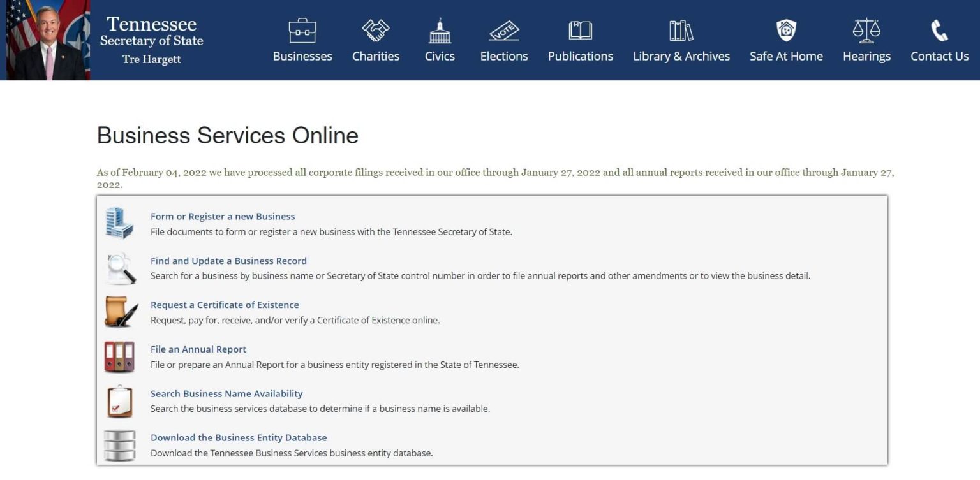Open Form or Register a new Business
Viewport: 980px width, 480px height.
(222, 216)
